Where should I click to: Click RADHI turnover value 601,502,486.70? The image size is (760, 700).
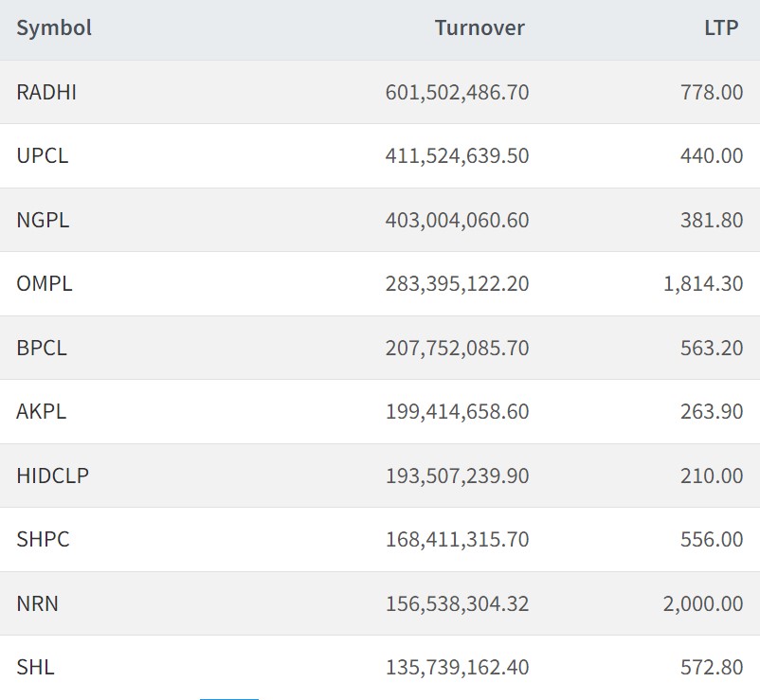click(457, 92)
